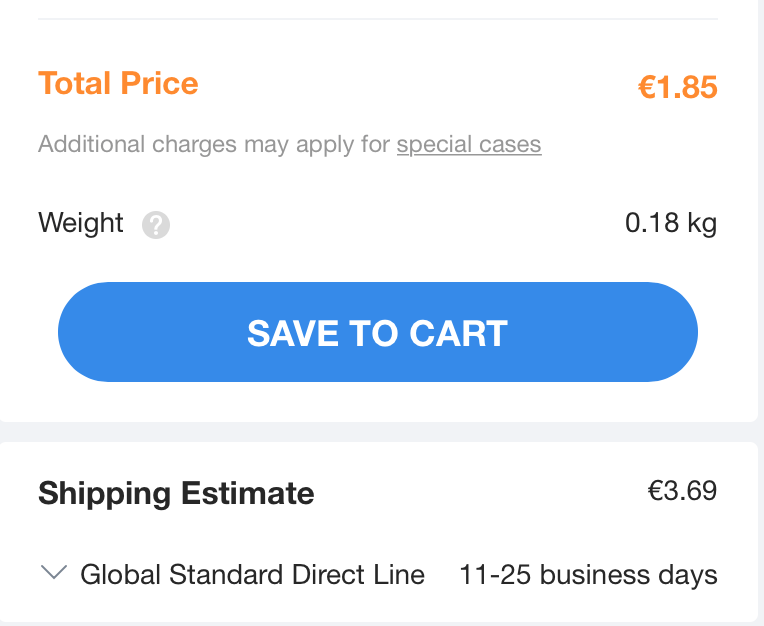Click the 11-25 business days delivery time

click(x=588, y=574)
